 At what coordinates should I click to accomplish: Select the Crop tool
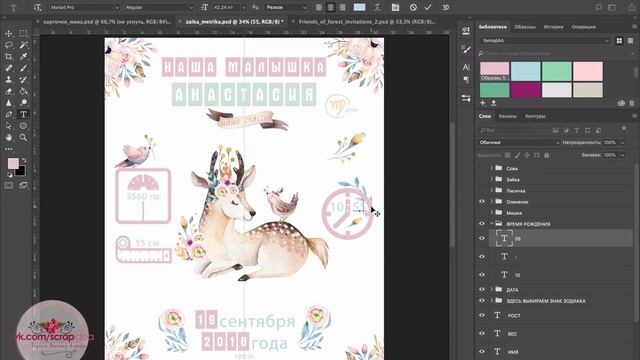[9, 56]
